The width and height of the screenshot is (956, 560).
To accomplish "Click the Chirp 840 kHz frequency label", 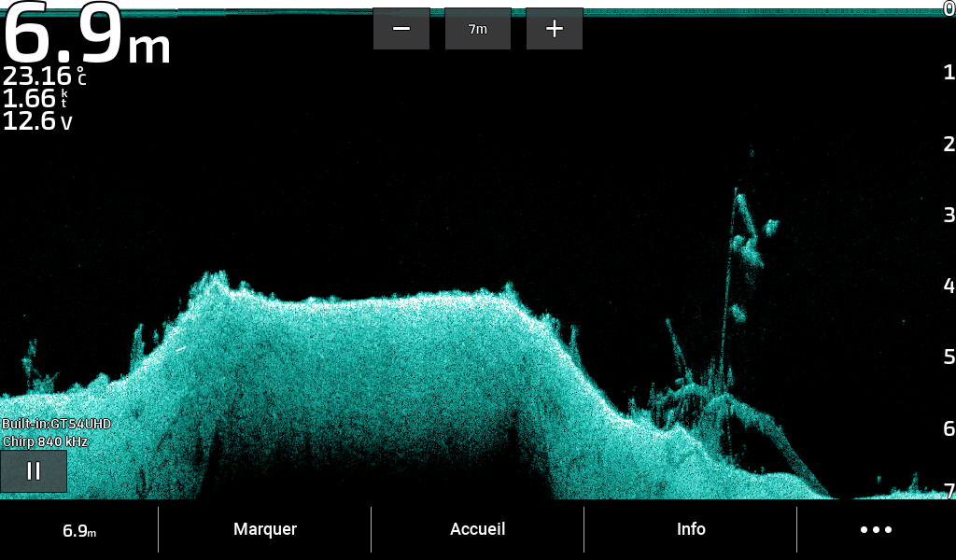I will click(46, 441).
